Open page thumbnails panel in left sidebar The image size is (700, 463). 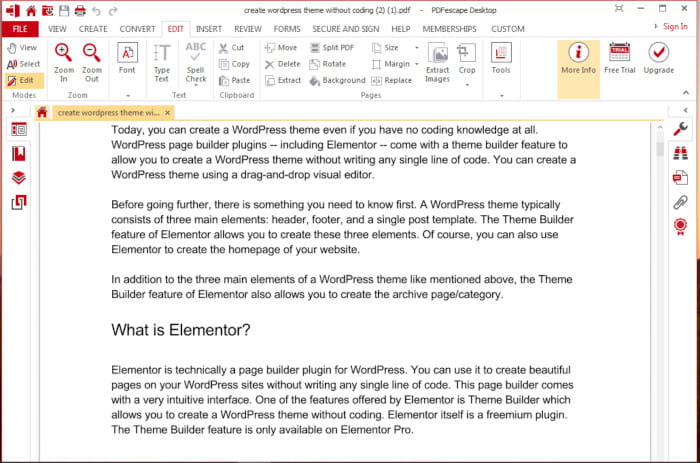coord(19,129)
